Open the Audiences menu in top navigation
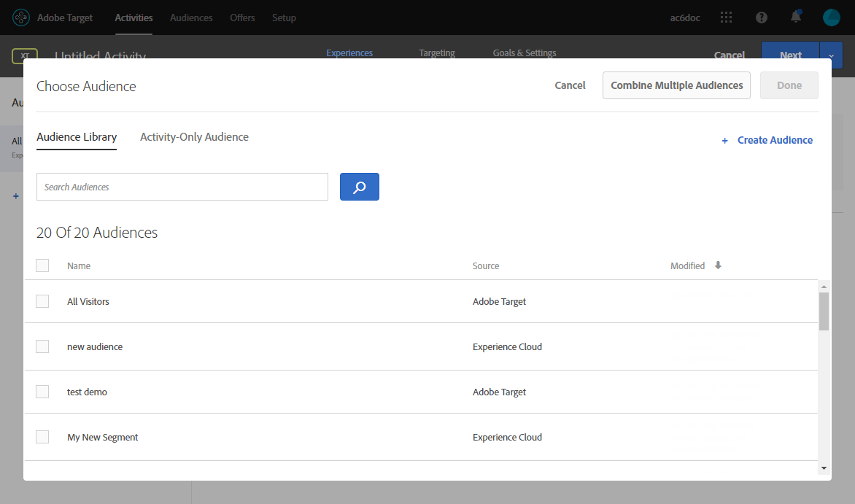The image size is (855, 504). point(191,18)
